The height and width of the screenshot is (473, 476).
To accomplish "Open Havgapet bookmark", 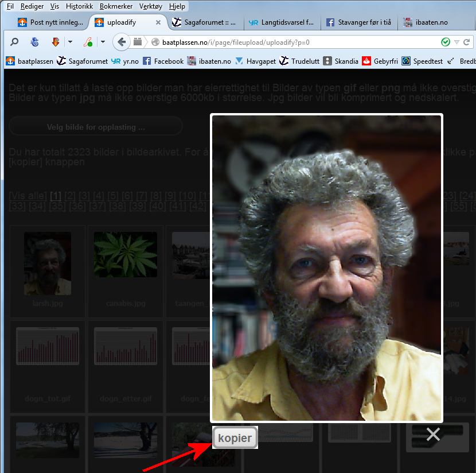I will click(x=256, y=61).
